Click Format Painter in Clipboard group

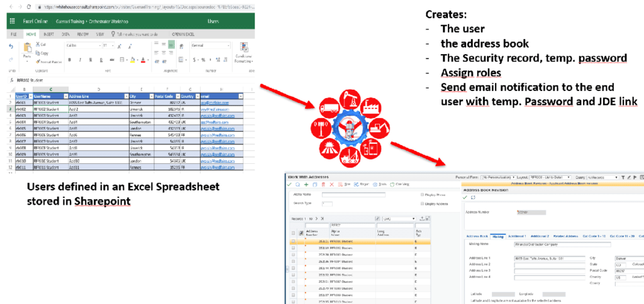point(48,62)
